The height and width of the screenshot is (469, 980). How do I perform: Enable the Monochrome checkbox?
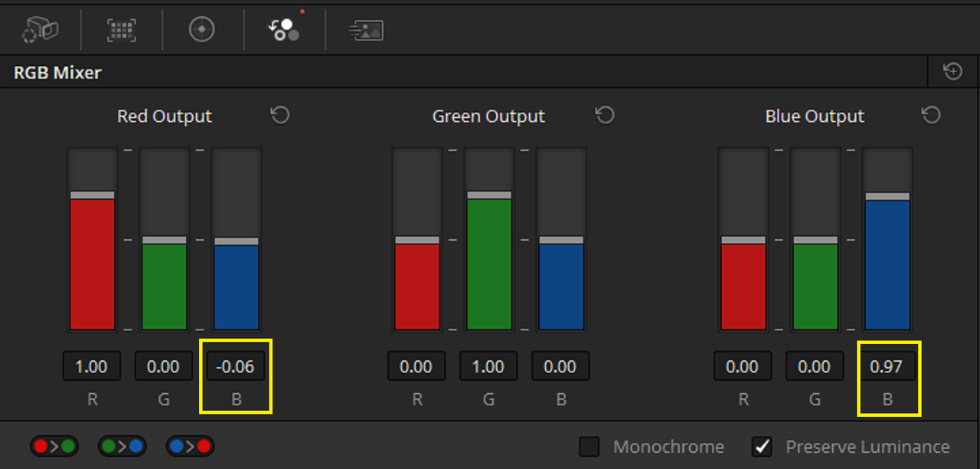coord(589,447)
